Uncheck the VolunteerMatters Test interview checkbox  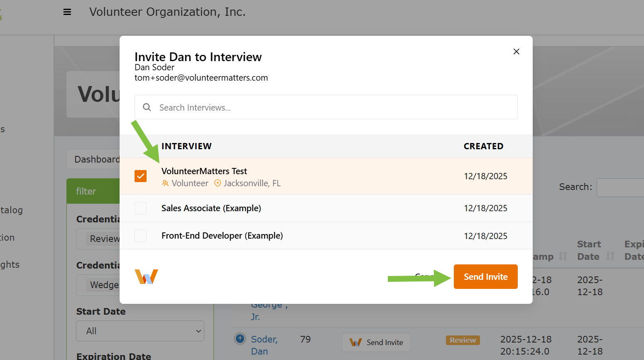click(x=140, y=176)
